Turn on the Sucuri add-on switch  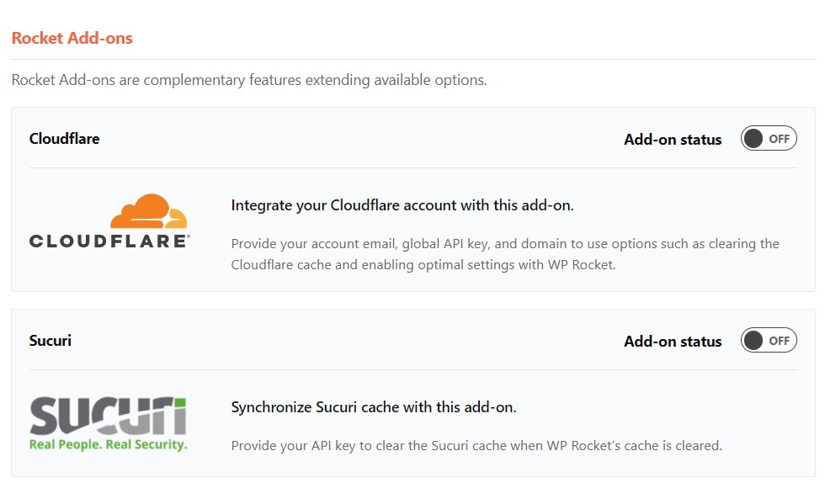coord(768,341)
